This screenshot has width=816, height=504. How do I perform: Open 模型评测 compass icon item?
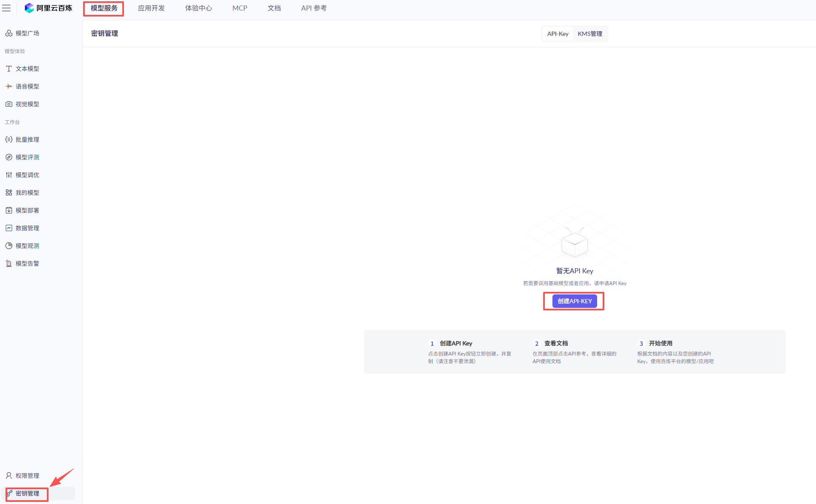9,157
